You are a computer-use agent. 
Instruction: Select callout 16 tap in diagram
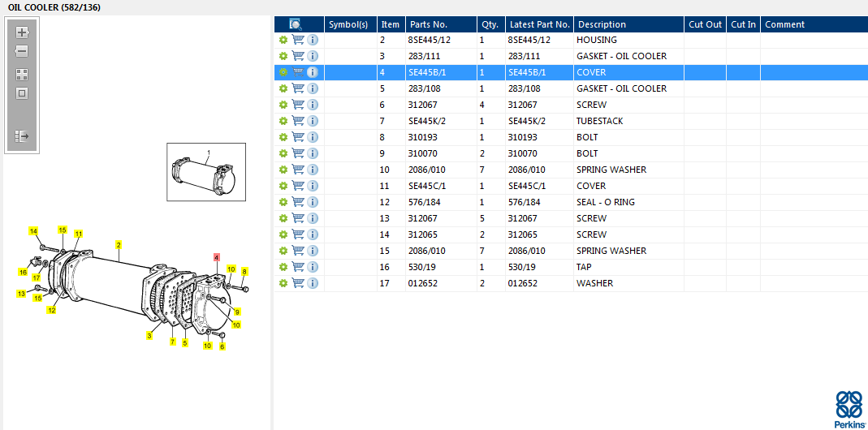(23, 273)
